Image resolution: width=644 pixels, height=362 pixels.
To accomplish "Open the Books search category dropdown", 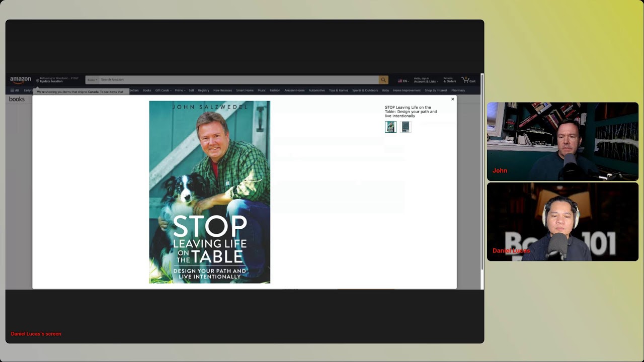I will pyautogui.click(x=92, y=80).
